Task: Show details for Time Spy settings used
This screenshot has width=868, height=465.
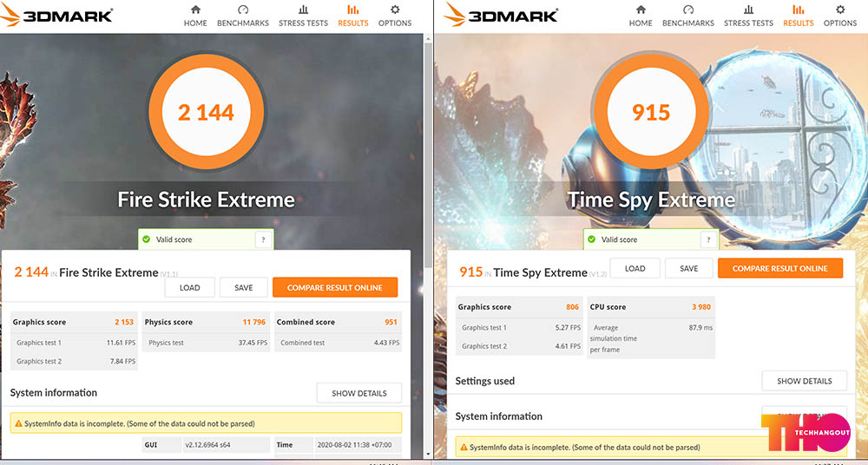Action: [805, 381]
